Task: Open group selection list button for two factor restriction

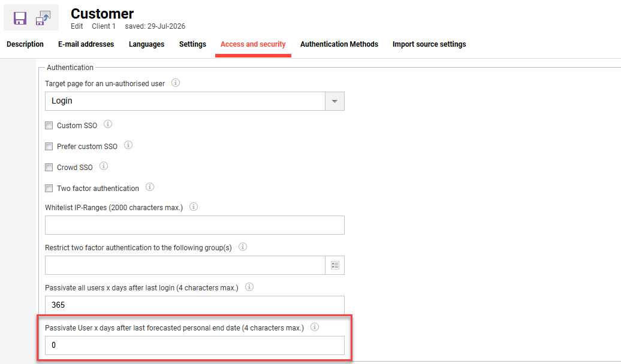Action: (334, 265)
